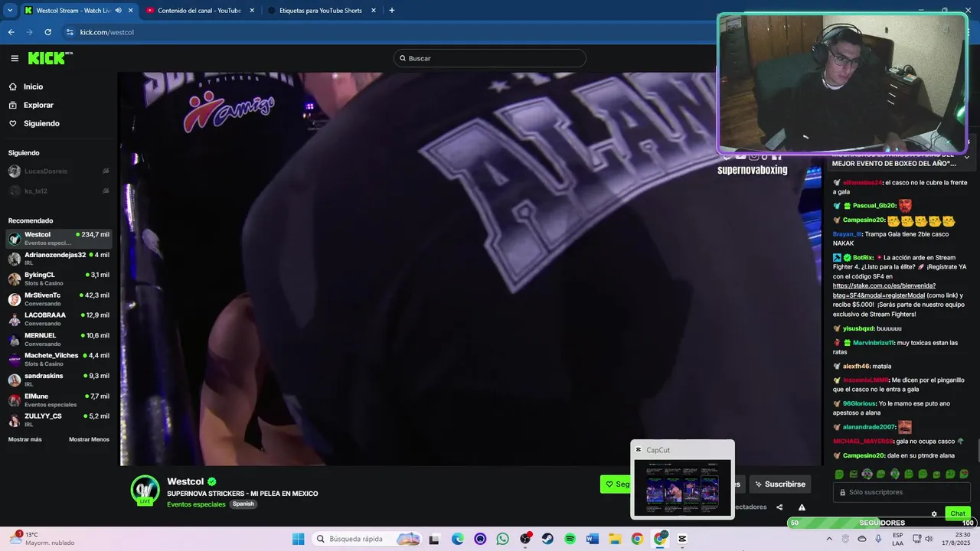Click the Kick logo

click(50, 58)
